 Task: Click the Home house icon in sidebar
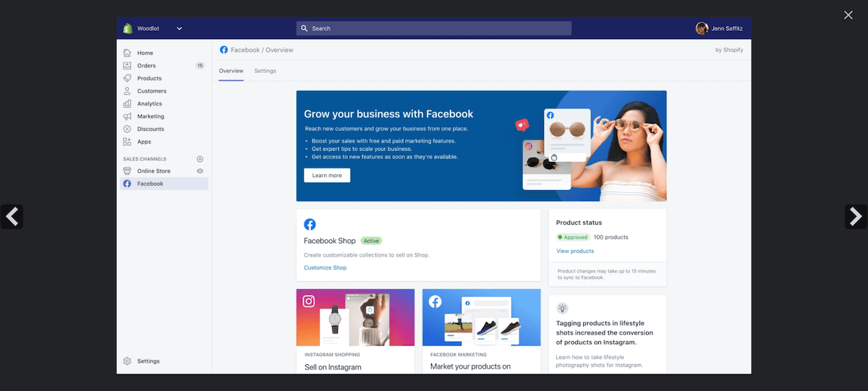pyautogui.click(x=127, y=53)
